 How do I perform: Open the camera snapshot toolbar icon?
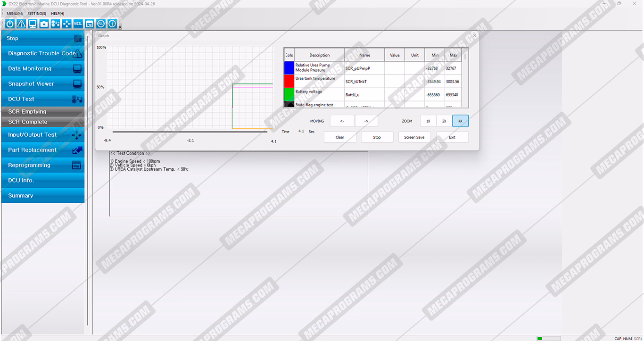tap(44, 24)
